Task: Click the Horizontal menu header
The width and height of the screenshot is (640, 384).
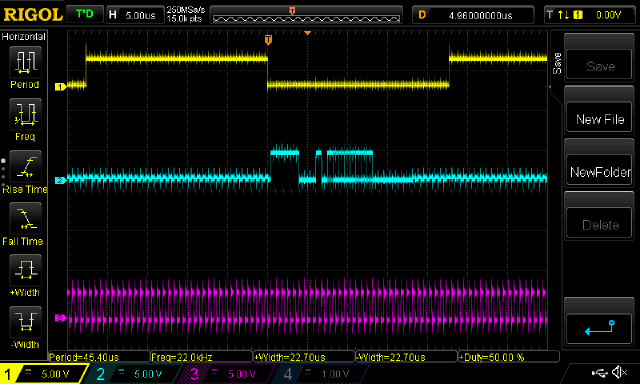Action: (24, 37)
